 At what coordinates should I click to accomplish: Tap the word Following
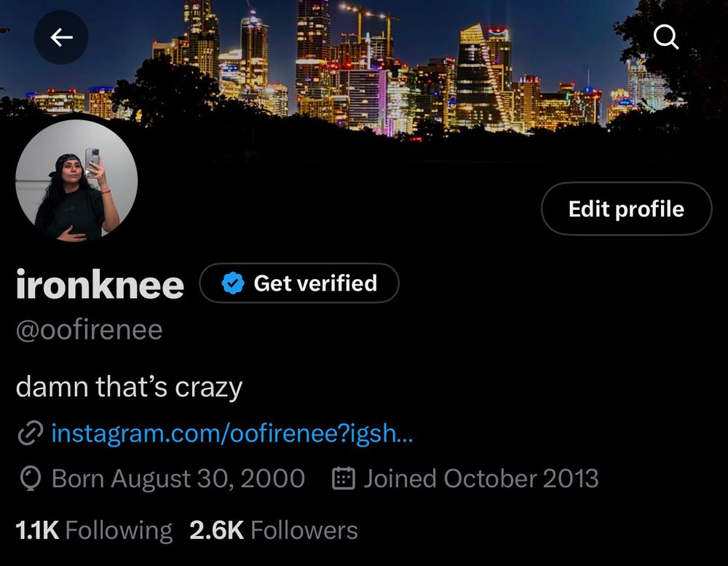point(119,531)
